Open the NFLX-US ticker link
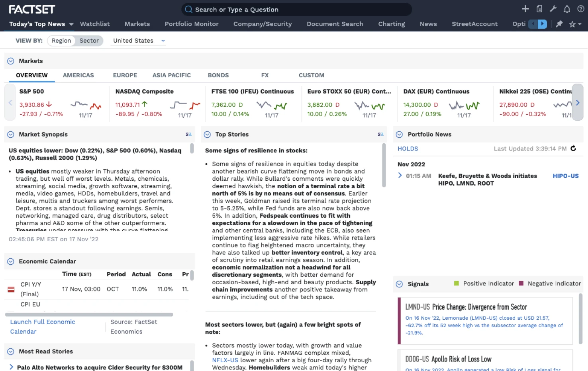Image resolution: width=588 pixels, height=371 pixels. coord(225,360)
